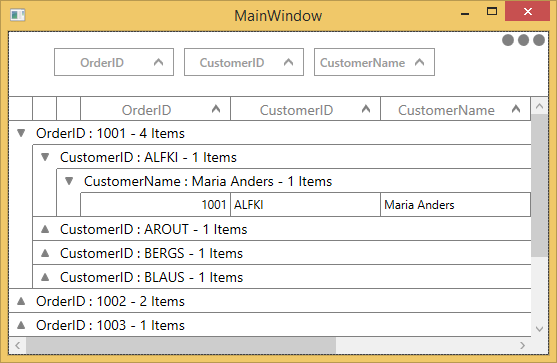Click the CustomerName group chip in the grouping area

click(x=374, y=62)
